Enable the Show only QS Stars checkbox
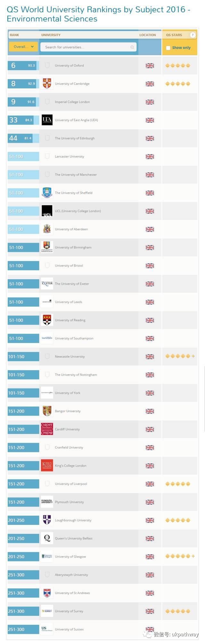Viewport: 205px width, 644px height. (x=168, y=48)
